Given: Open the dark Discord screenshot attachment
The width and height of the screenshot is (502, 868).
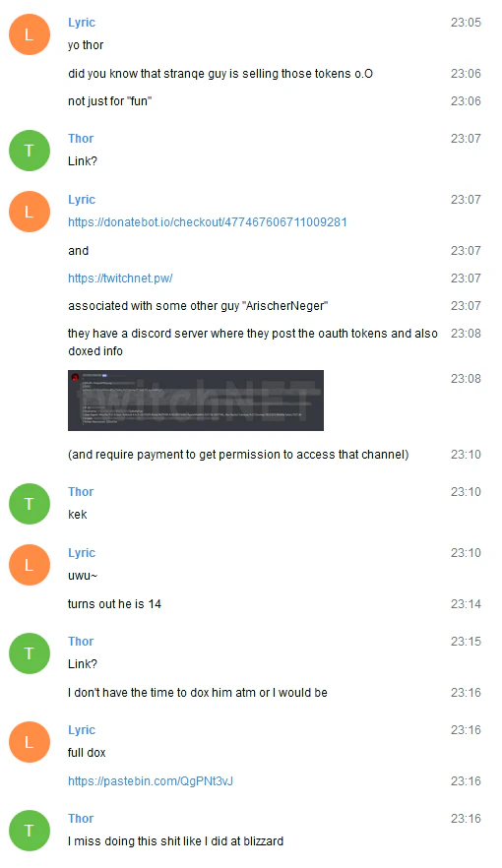Looking at the screenshot, I should point(195,401).
